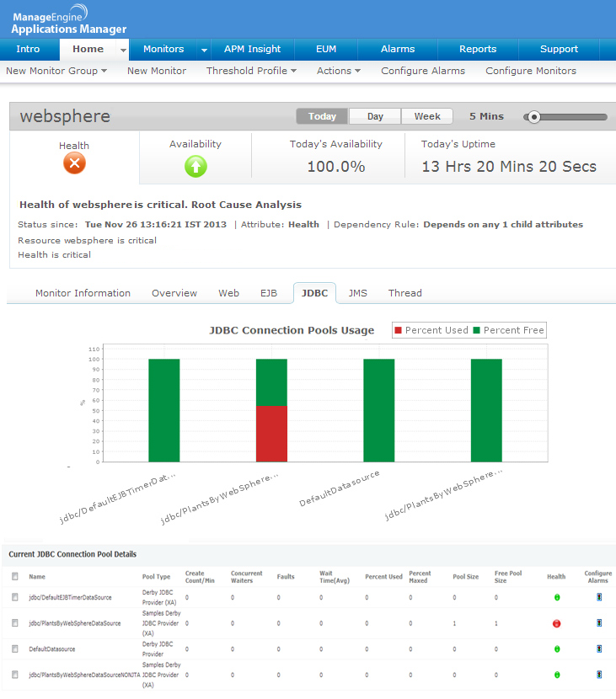Click the New Monitor link

(157, 71)
